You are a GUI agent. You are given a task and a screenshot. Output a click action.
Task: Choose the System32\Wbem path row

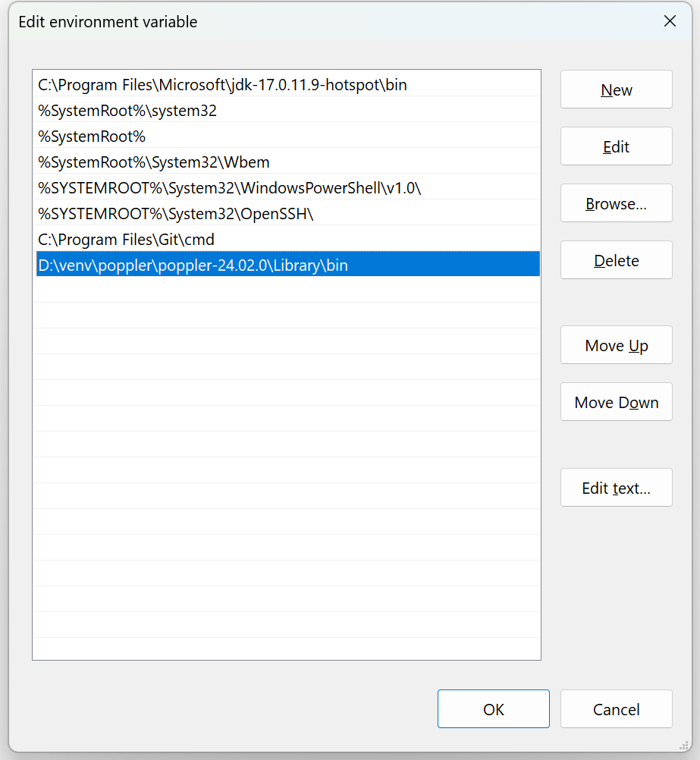click(154, 162)
